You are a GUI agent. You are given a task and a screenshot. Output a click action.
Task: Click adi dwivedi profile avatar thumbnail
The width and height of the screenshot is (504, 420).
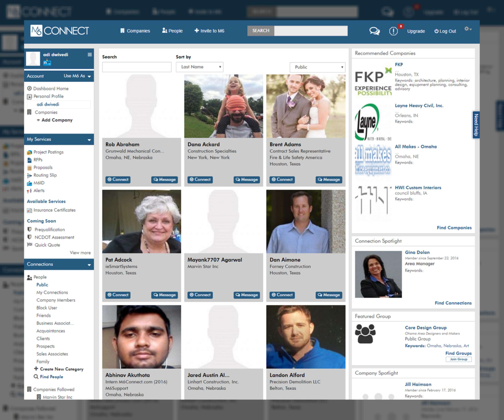click(x=33, y=58)
